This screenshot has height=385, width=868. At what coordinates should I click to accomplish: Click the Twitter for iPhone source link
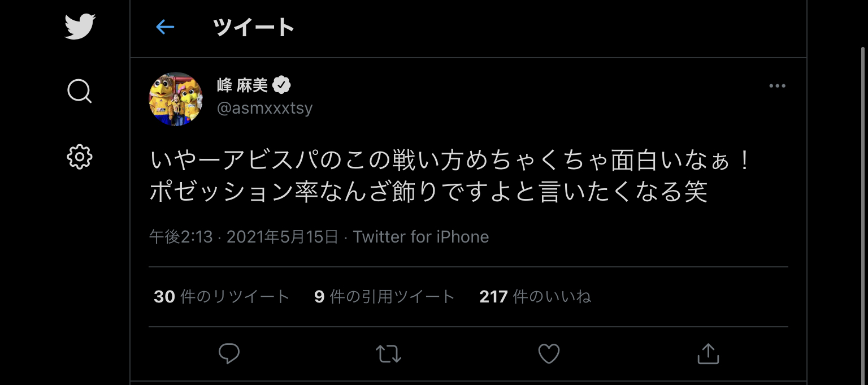[x=420, y=236]
